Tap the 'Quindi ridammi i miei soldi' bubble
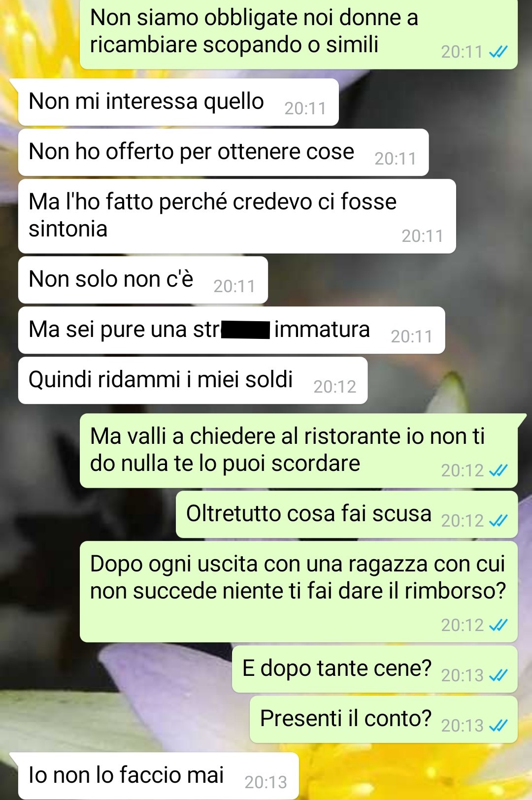The width and height of the screenshot is (532, 800). tap(193, 380)
